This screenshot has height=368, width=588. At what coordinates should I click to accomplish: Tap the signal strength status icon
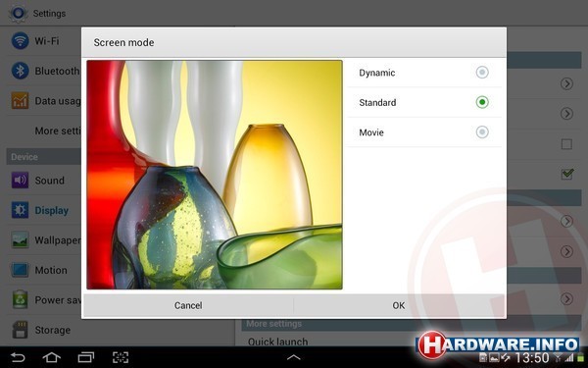pos(569,358)
